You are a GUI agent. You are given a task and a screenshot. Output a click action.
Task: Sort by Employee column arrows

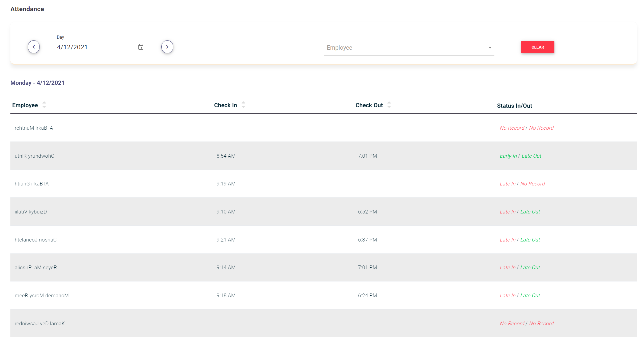[x=44, y=105]
